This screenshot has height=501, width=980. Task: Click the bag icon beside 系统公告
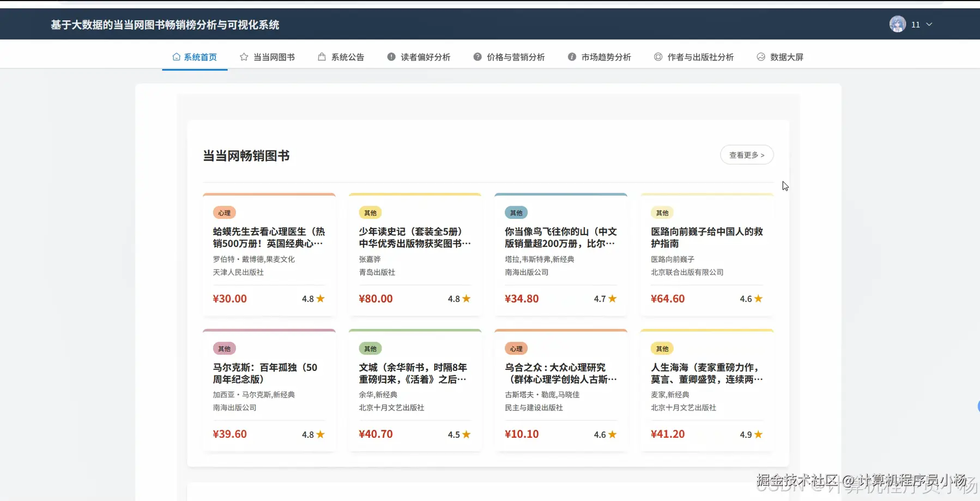(x=322, y=57)
